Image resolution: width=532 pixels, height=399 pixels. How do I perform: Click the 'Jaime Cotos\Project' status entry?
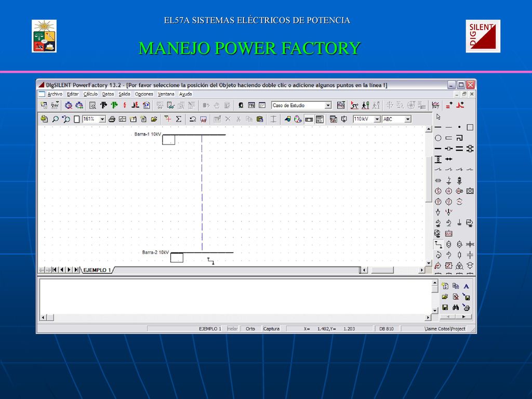[445, 329]
